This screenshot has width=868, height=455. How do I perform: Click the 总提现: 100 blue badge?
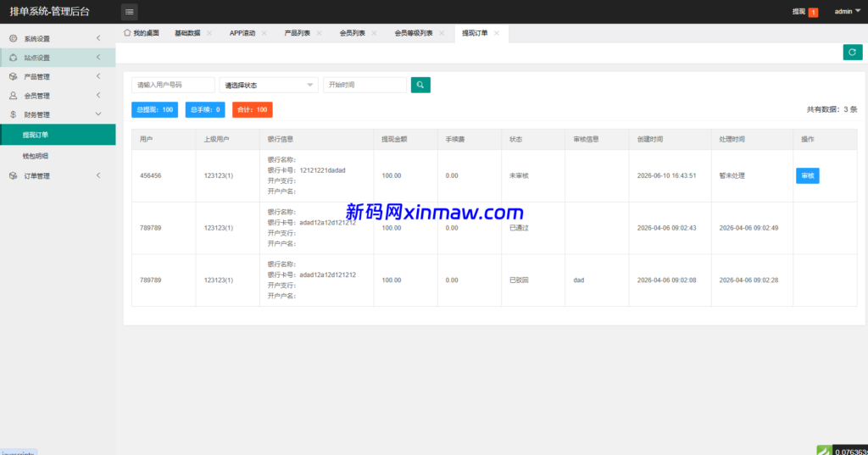(x=154, y=109)
